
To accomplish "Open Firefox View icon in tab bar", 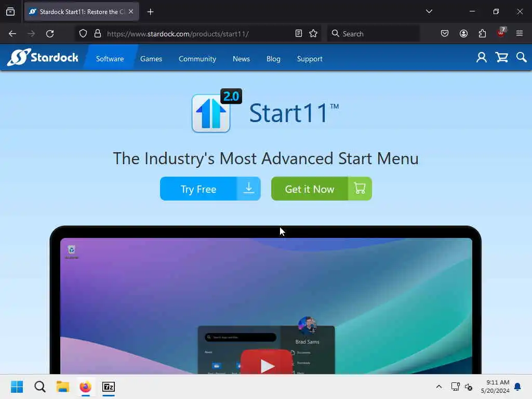I will (x=10, y=11).
